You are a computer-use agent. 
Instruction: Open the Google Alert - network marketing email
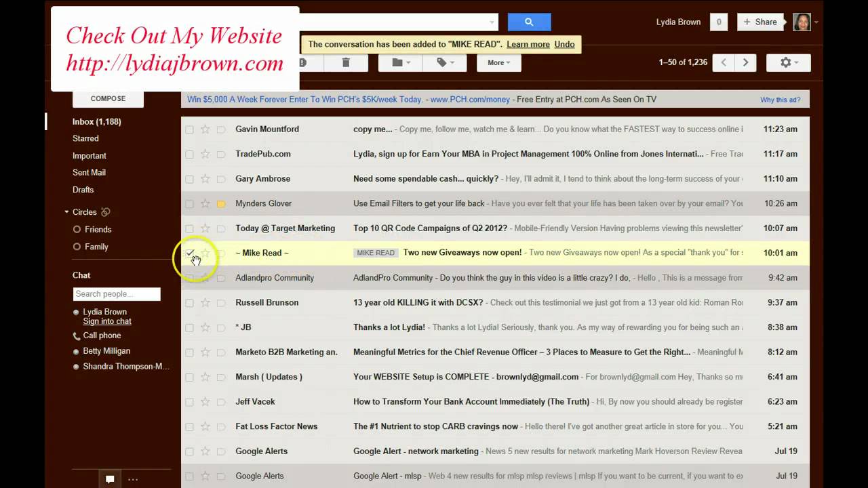click(495, 451)
